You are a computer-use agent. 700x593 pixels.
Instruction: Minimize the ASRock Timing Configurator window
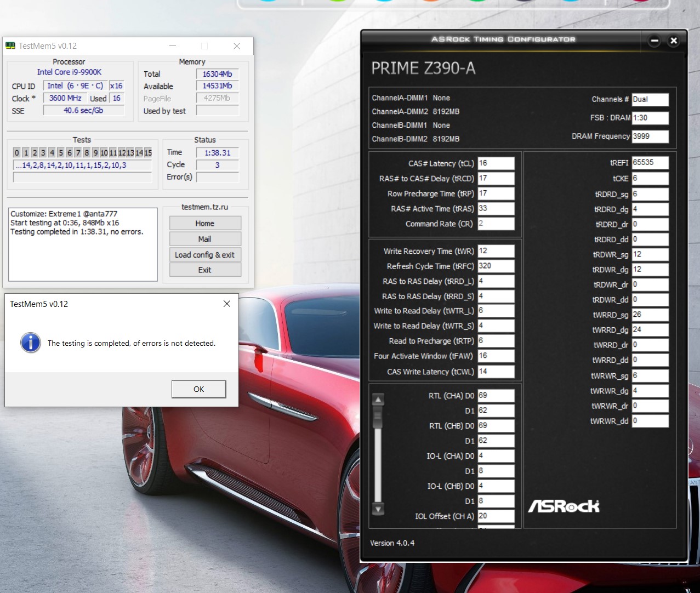(655, 41)
